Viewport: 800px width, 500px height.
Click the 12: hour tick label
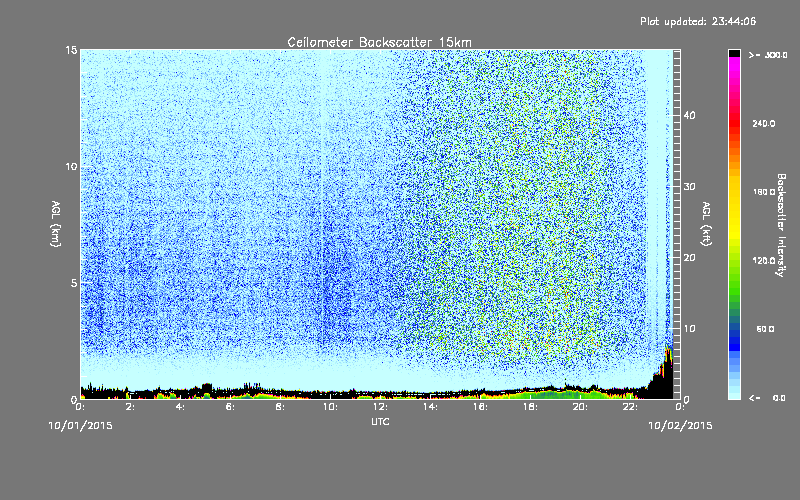click(380, 407)
